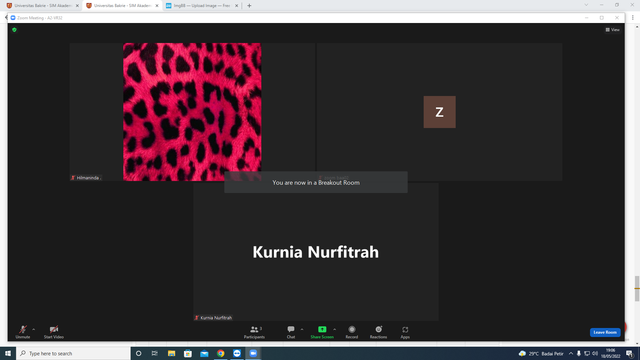Viewport: 640px width, 360px height.
Task: Select Hilmaninda's leopard print video tile
Action: (192, 112)
